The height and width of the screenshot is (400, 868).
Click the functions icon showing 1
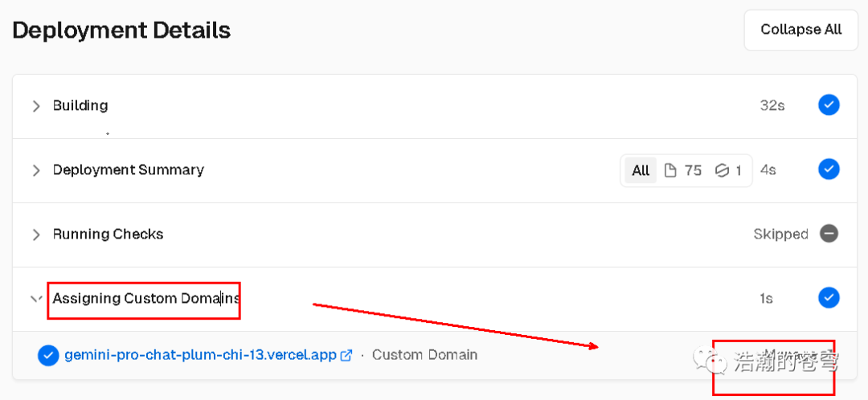[722, 170]
